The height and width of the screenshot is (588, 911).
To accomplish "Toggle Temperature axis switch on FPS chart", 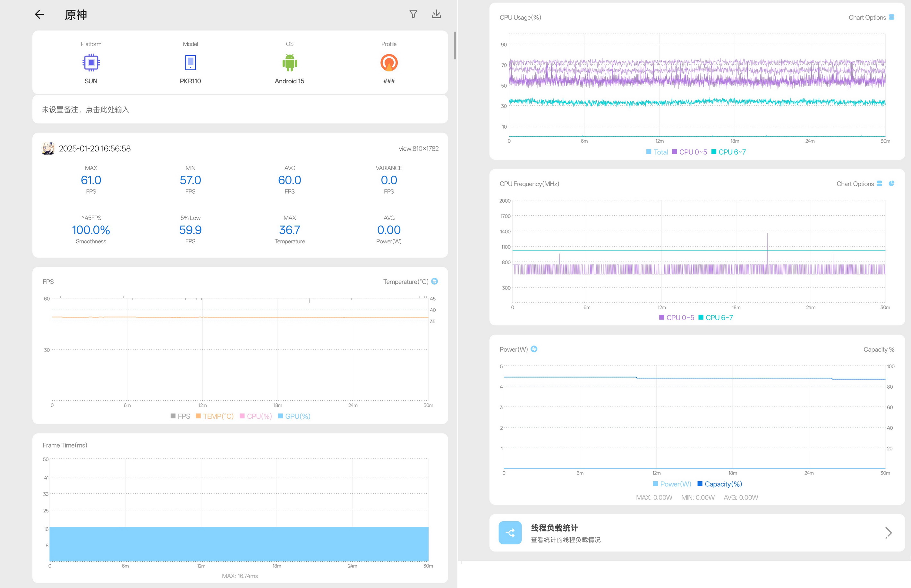I will click(434, 281).
